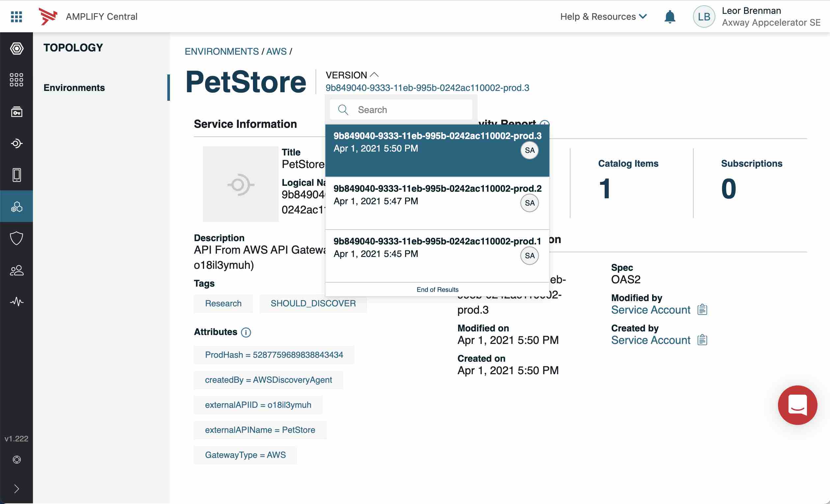Image resolution: width=830 pixels, height=504 pixels.
Task: Open the teams people sidebar icon
Action: point(16,270)
